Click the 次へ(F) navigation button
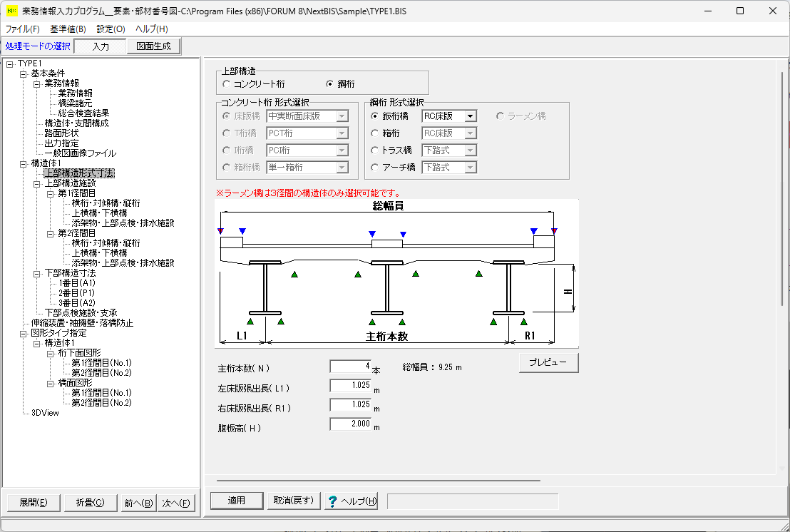Viewport: 790px width, 532px height. [x=175, y=503]
